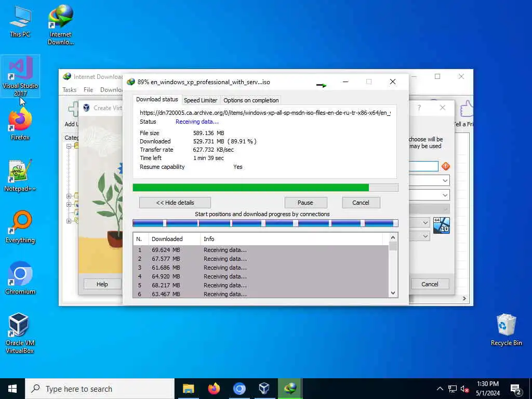Viewport: 532px width, 399px height.
Task: Open network status tray icon
Action: click(452, 389)
